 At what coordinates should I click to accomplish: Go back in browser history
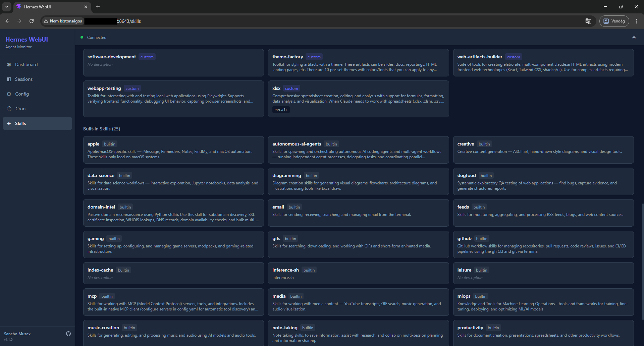(7, 21)
